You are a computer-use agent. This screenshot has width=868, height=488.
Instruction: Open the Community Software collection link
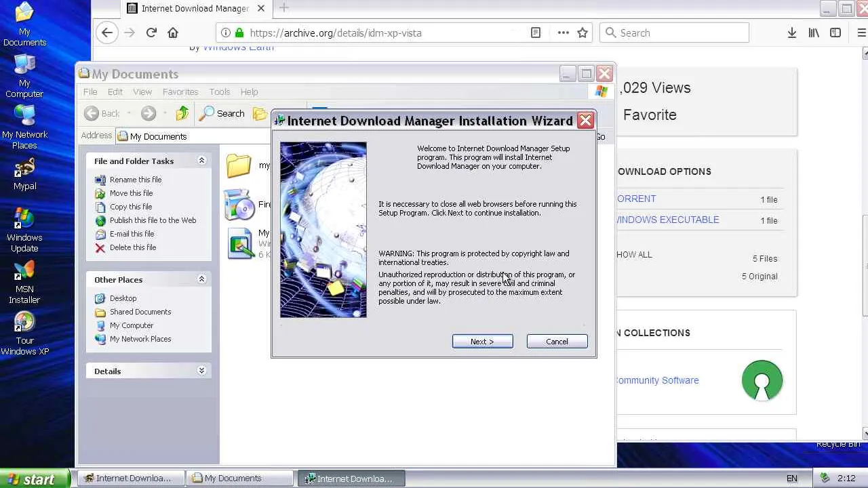656,380
